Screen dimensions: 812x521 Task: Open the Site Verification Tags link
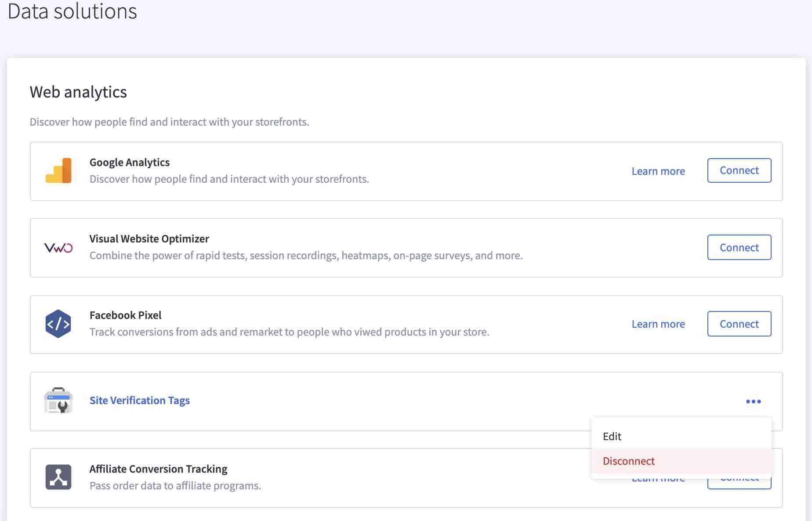(139, 400)
